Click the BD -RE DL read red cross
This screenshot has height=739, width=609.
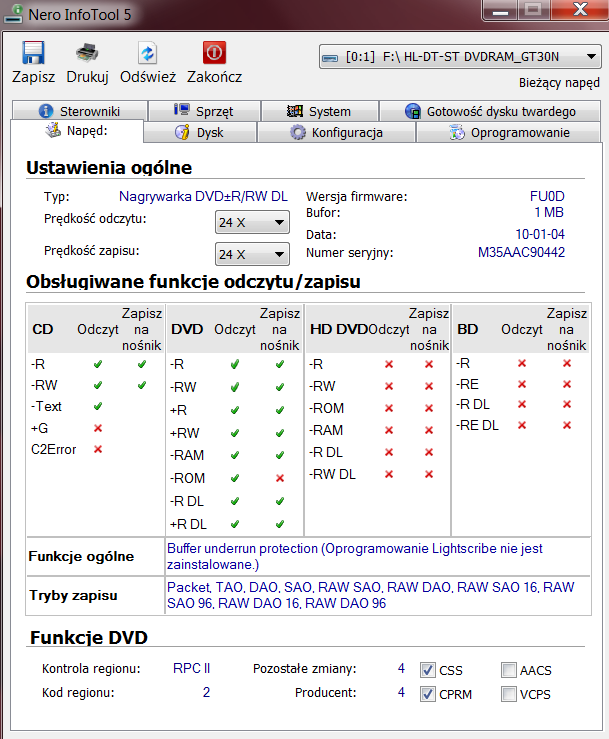[522, 425]
